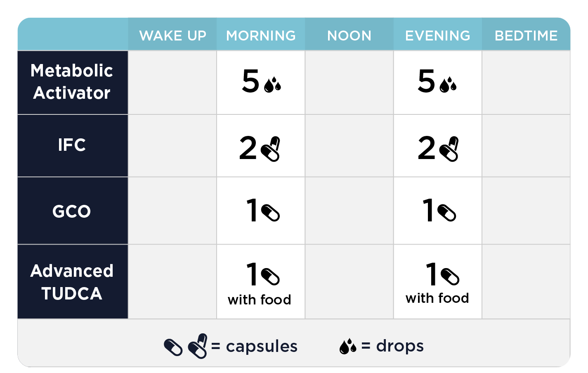Click the double capsule icon in IFC evening cell
The width and height of the screenshot is (588, 373).
pyautogui.click(x=449, y=149)
